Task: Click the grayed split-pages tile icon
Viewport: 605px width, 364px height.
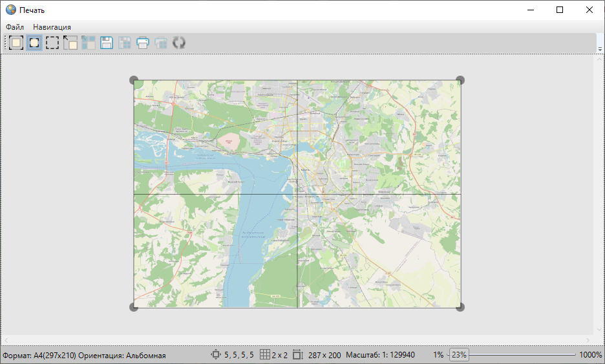Action: [89, 43]
